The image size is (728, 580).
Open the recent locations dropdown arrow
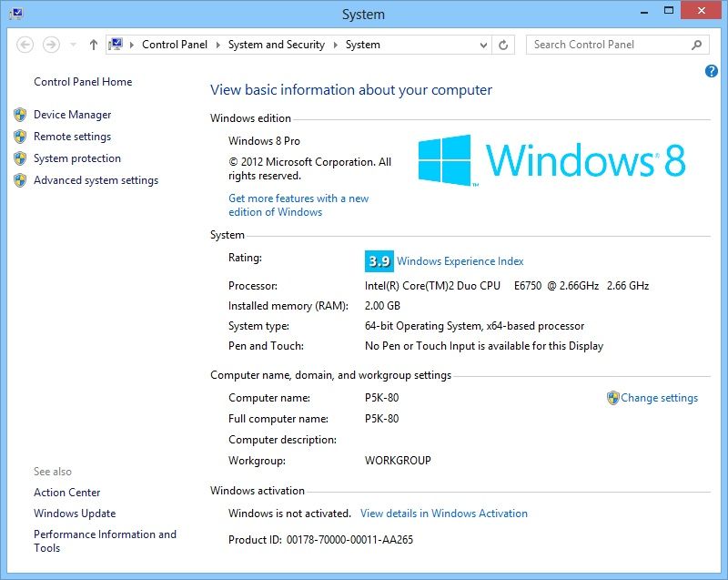point(73,45)
